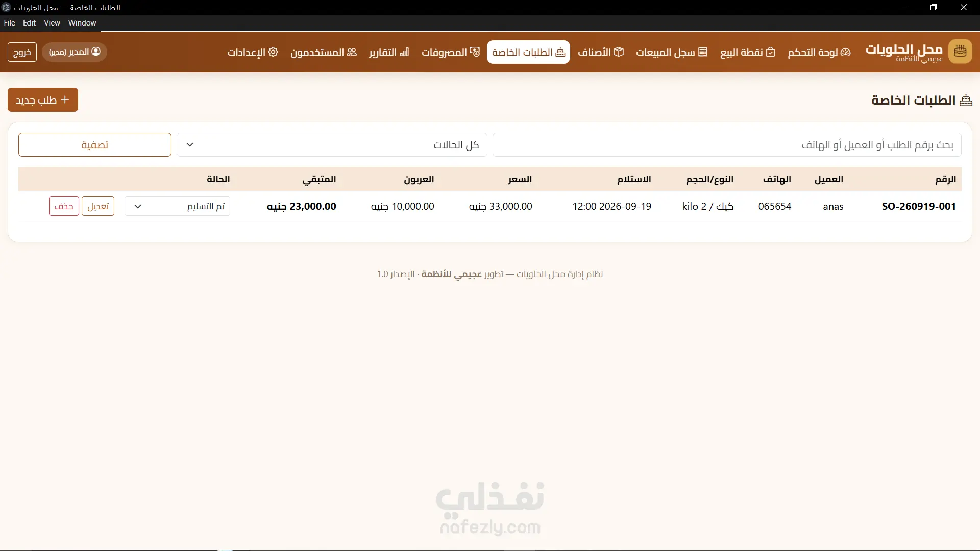The height and width of the screenshot is (551, 980).
Task: Click طلب جديد new order button
Action: (43, 100)
